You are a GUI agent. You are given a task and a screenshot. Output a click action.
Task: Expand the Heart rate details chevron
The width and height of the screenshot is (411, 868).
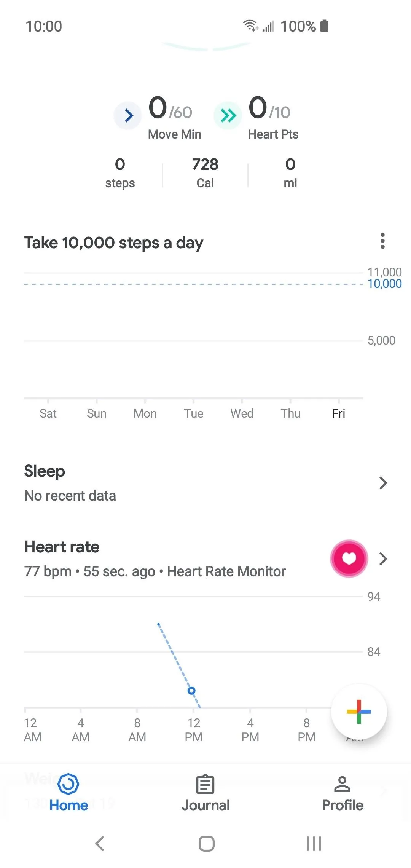point(383,558)
